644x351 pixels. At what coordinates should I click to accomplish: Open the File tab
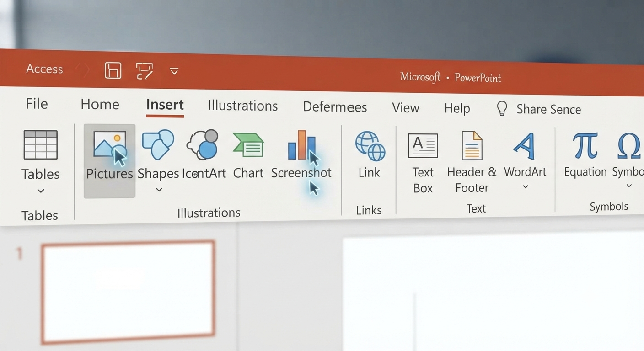(37, 104)
